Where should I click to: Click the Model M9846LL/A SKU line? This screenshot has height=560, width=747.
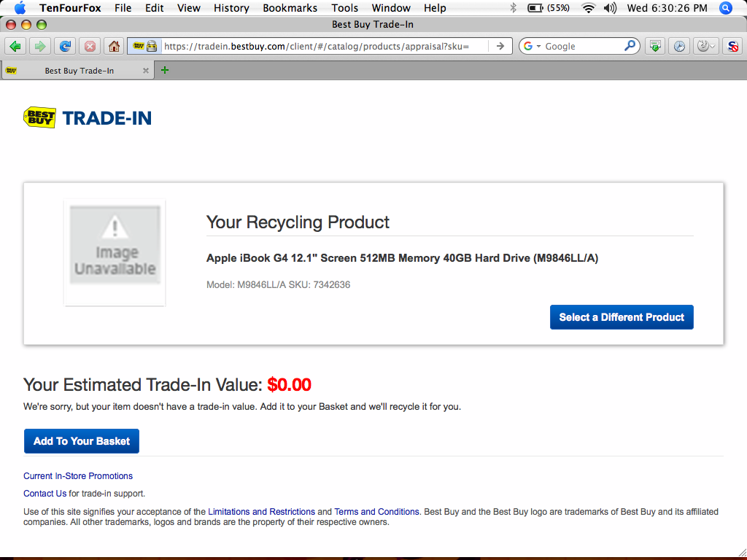[278, 285]
